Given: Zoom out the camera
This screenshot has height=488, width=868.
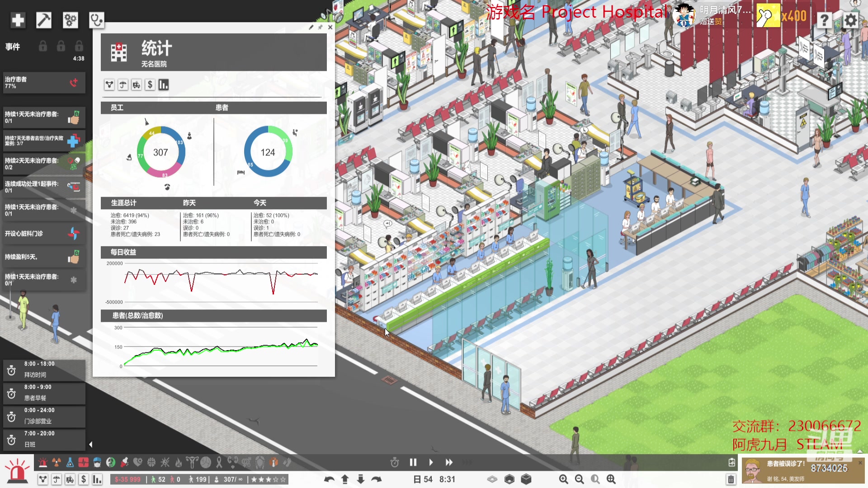Looking at the screenshot, I should coord(579,479).
